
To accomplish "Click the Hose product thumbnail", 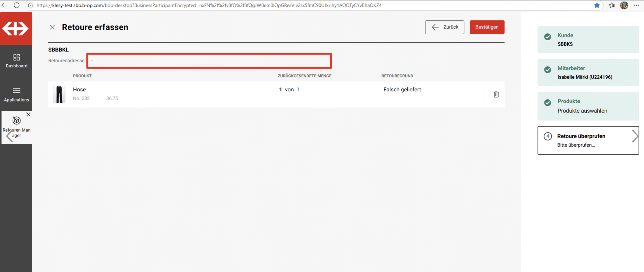I will [59, 94].
